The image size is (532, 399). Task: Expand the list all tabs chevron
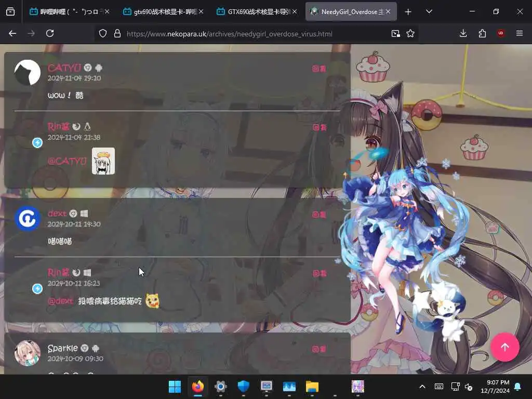pyautogui.click(x=429, y=12)
